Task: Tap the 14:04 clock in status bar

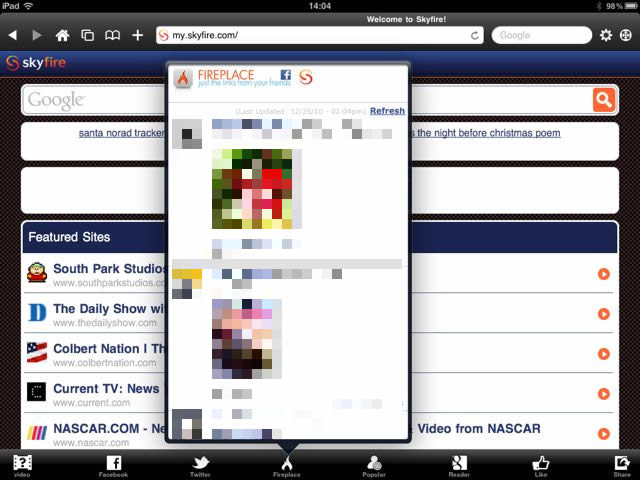Action: pos(320,6)
